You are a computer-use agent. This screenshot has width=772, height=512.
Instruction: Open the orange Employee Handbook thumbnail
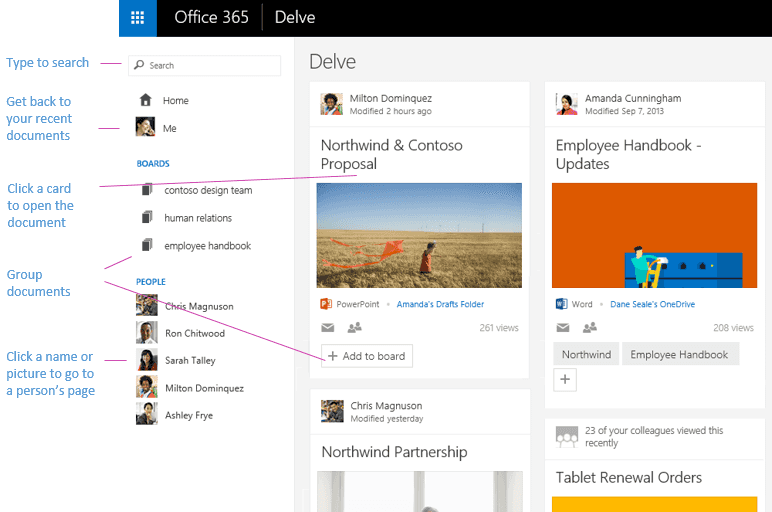pyautogui.click(x=654, y=235)
